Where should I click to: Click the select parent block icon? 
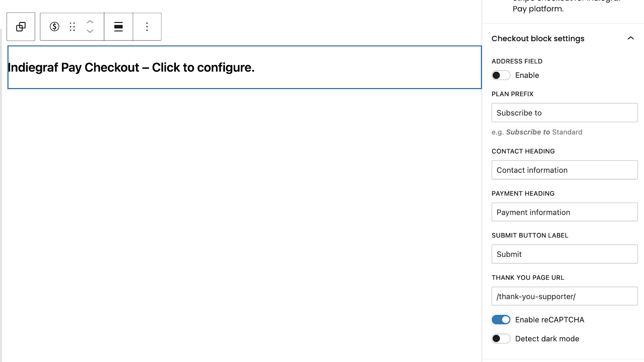tap(21, 27)
